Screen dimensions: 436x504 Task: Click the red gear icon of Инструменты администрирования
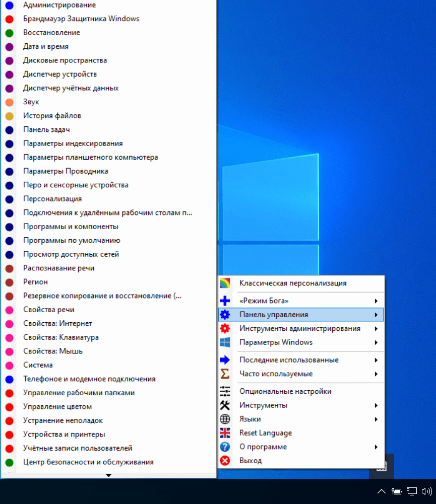click(225, 328)
